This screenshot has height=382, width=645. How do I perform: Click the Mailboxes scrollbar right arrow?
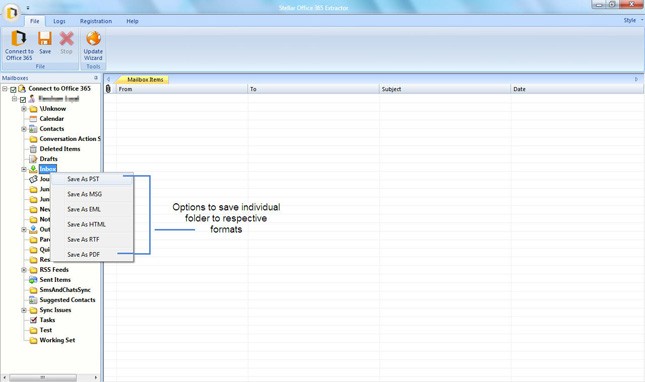(x=95, y=377)
